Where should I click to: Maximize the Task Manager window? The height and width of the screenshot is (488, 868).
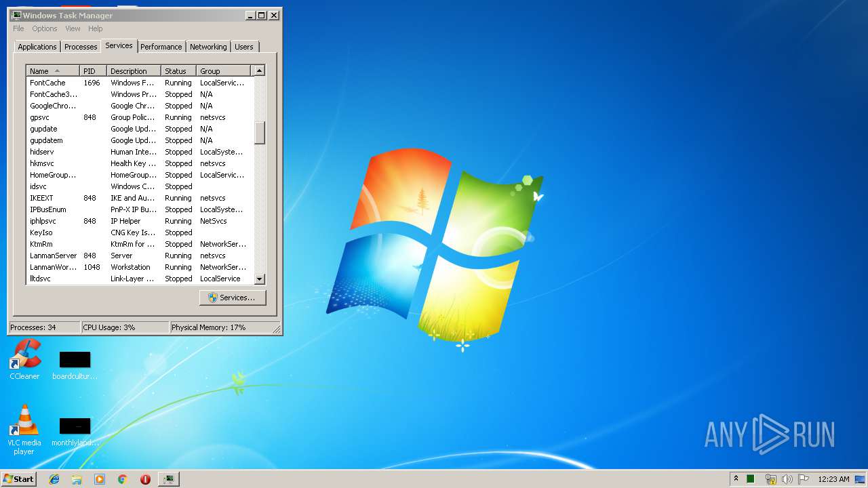(262, 15)
